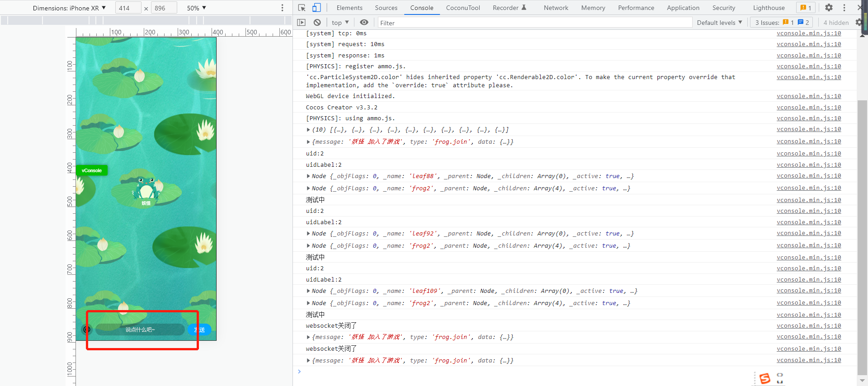Open the top JavaScript context dropdown
Viewport: 868px width, 386px height.
pyautogui.click(x=340, y=23)
